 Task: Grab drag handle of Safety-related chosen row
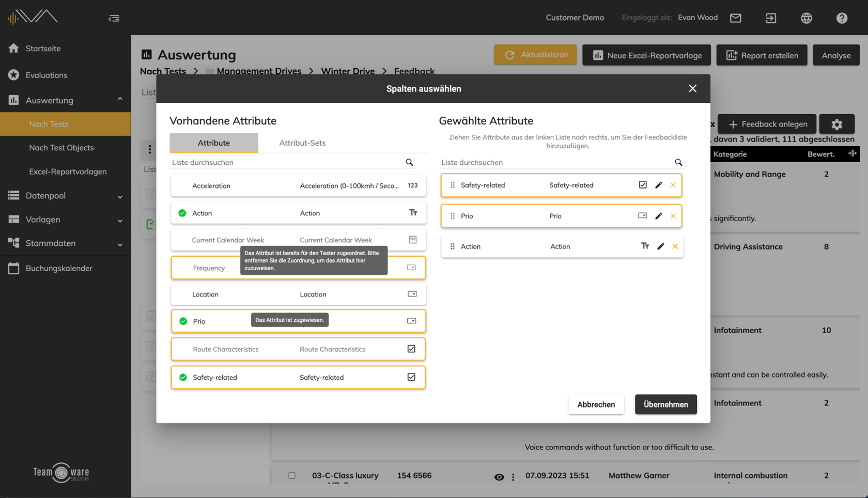tap(453, 185)
